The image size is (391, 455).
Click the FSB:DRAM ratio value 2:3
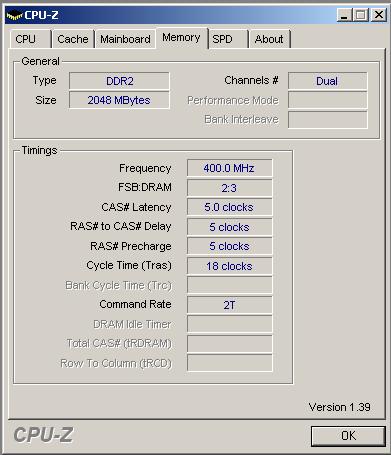(230, 188)
